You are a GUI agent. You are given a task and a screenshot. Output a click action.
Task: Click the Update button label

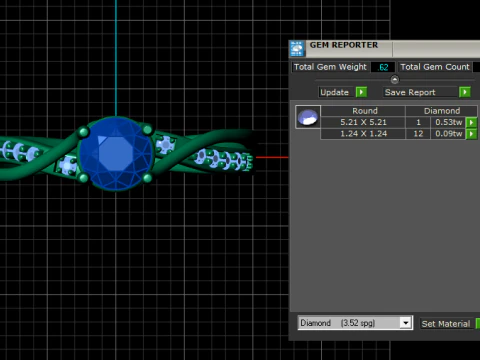pyautogui.click(x=335, y=92)
